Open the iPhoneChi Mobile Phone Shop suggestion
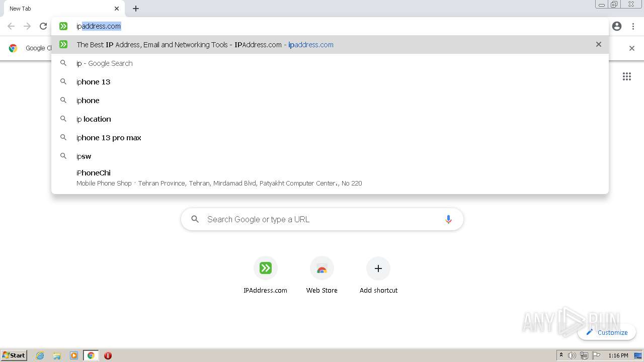The height and width of the screenshot is (362, 644). click(330, 178)
